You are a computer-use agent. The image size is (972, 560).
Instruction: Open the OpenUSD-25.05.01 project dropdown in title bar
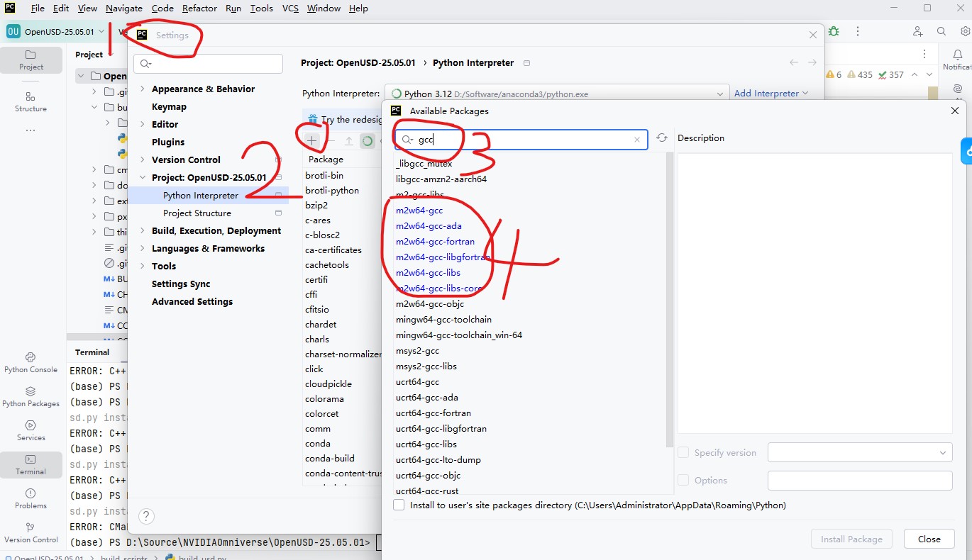(x=56, y=31)
